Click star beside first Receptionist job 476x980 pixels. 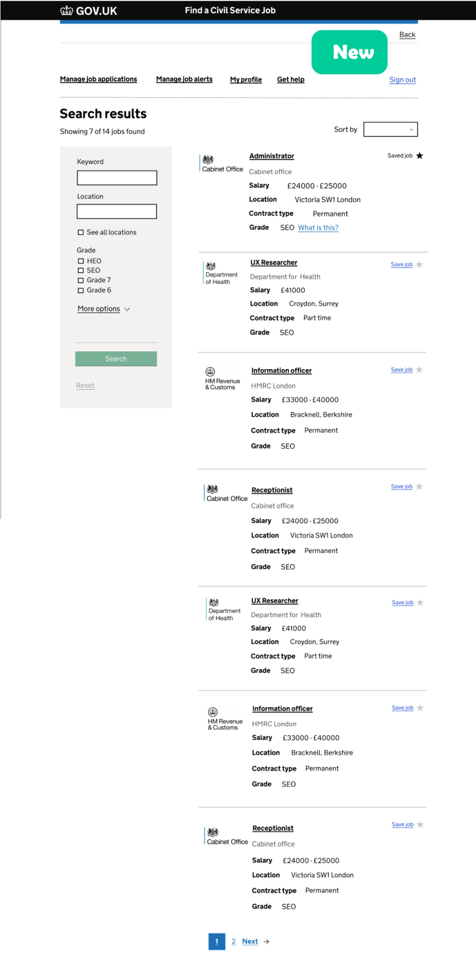419,486
